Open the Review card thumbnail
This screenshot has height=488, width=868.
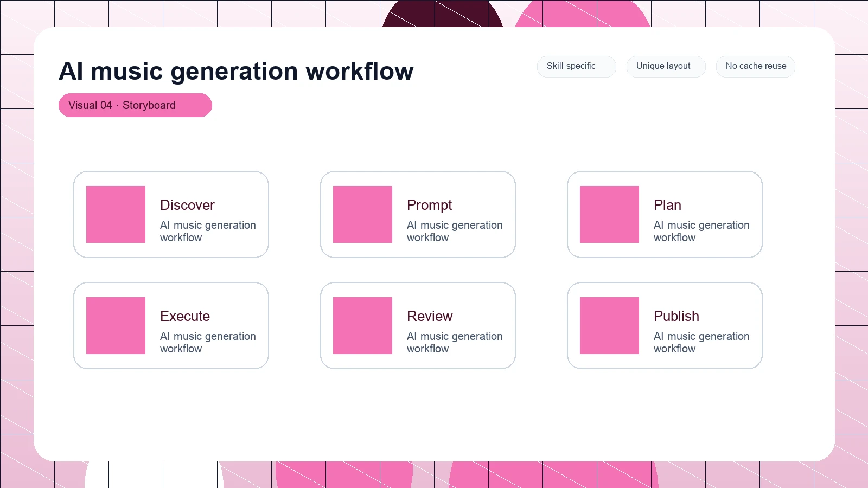click(362, 325)
